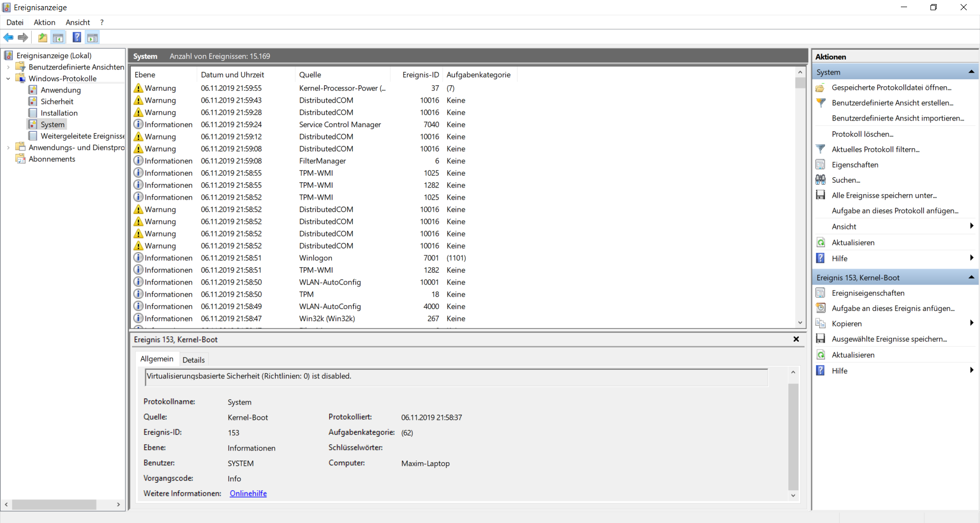980x523 pixels.
Task: Select the Service Control Manager event row
Action: pyautogui.click(x=462, y=124)
